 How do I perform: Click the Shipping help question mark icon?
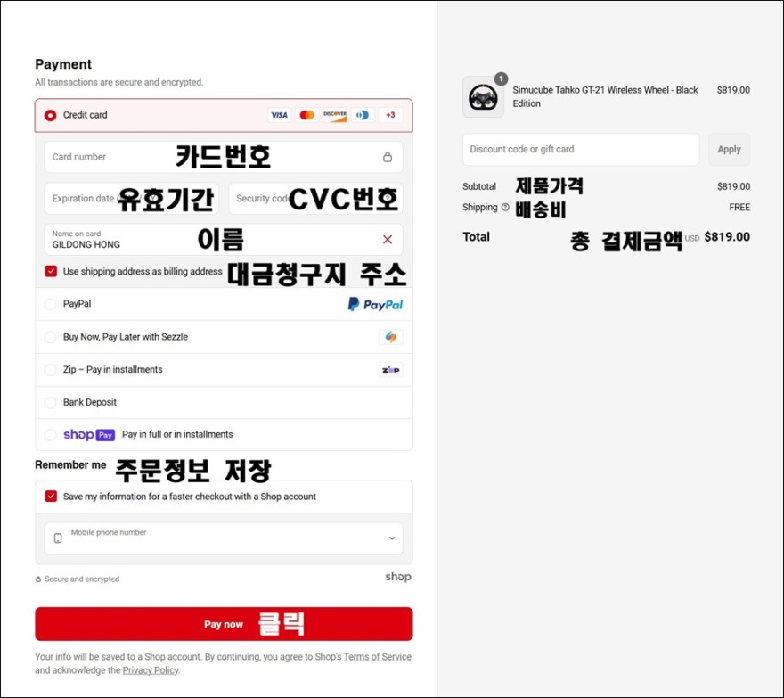[505, 207]
